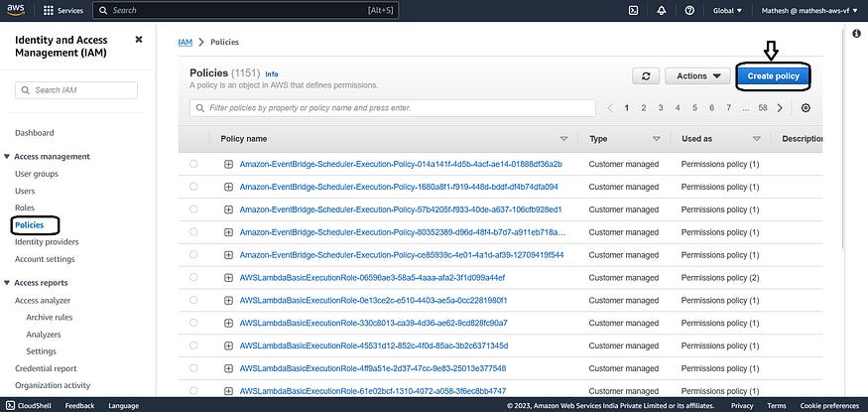Open the Global region dropdown
The image size is (868, 412).
tap(728, 11)
